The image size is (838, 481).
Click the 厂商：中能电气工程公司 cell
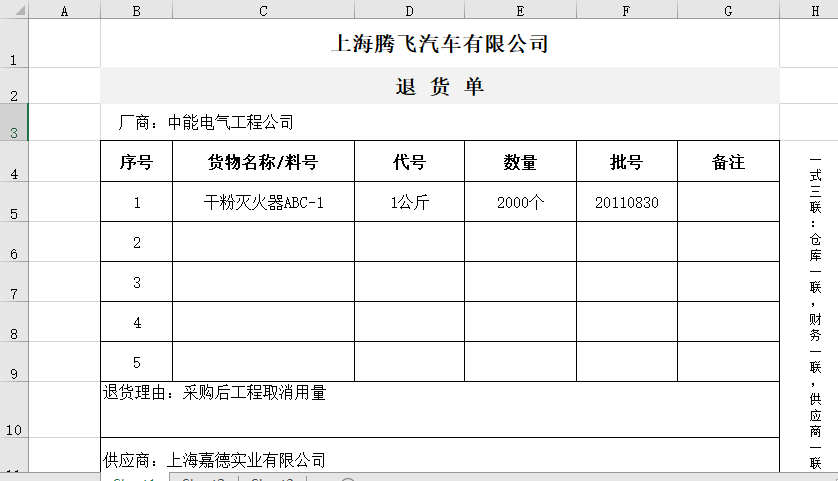(x=206, y=123)
